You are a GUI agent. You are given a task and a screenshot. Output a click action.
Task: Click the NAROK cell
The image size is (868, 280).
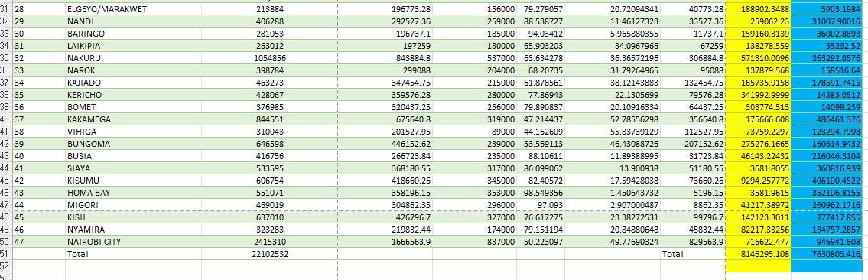point(133,70)
